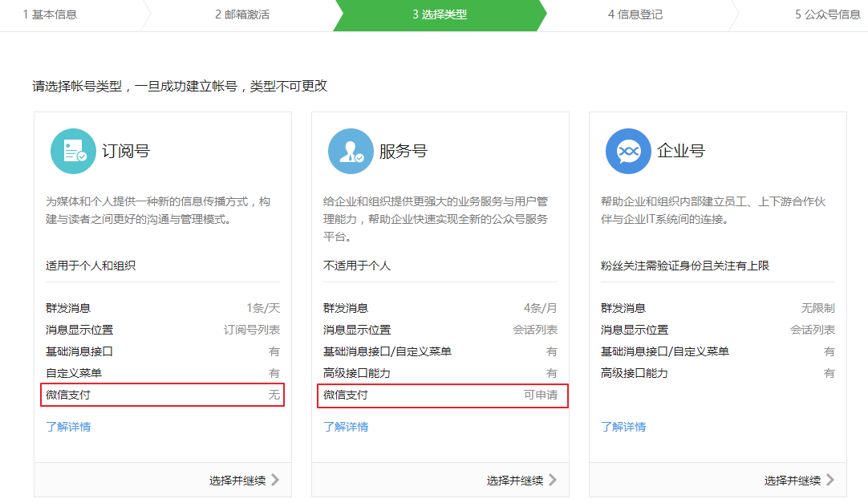Click 高级接口能力 in 企业号 card
This screenshot has width=868, height=503.
coord(635,373)
